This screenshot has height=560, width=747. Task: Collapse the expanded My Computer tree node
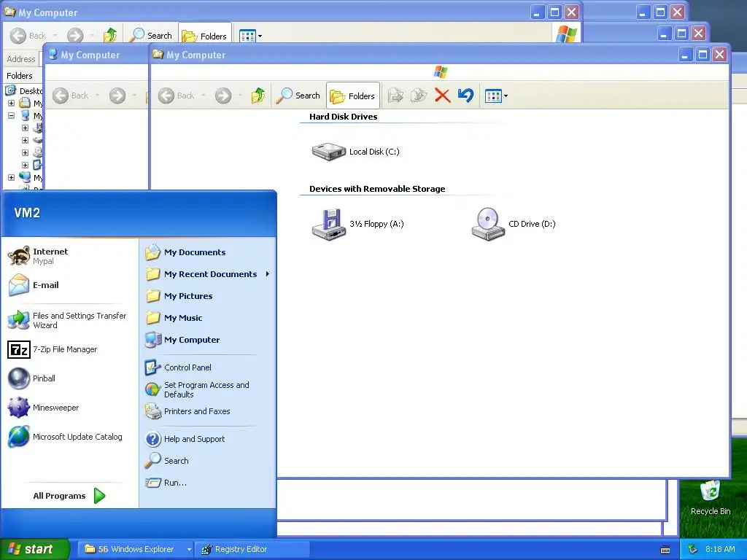point(11,116)
